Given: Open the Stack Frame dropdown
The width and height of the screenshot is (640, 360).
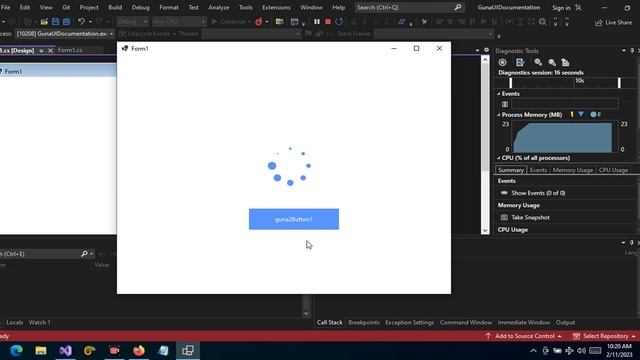Looking at the screenshot, I should click(433, 34).
